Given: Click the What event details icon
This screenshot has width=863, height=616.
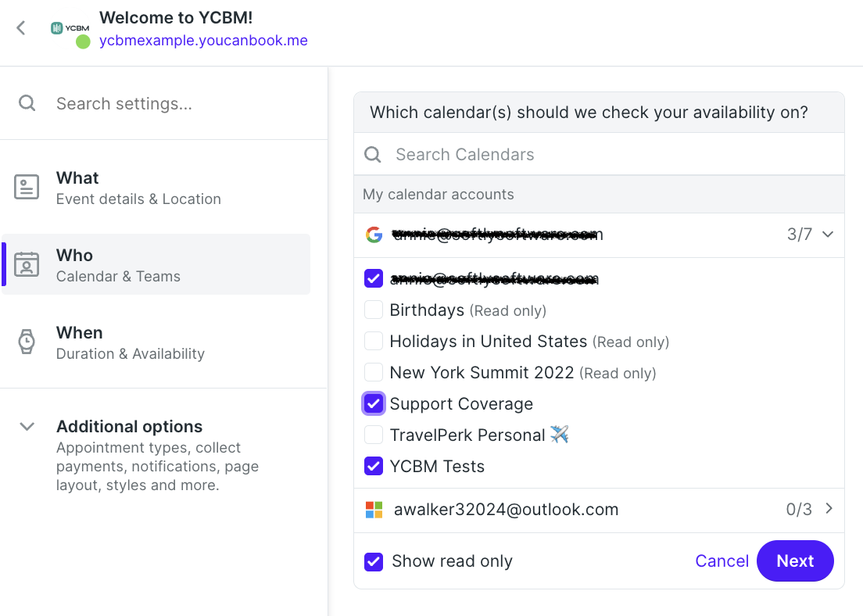Looking at the screenshot, I should [27, 187].
